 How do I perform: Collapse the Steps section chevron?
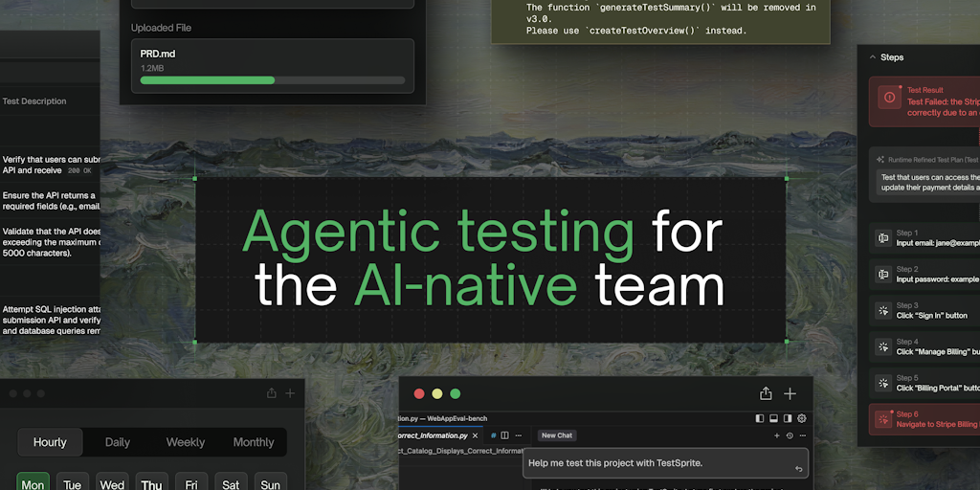coord(873,56)
